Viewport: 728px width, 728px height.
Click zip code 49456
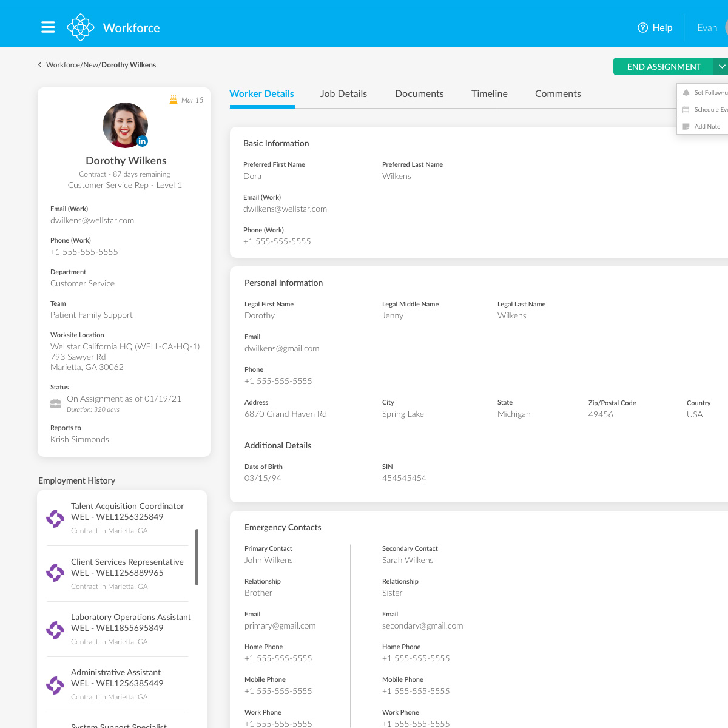click(x=601, y=414)
